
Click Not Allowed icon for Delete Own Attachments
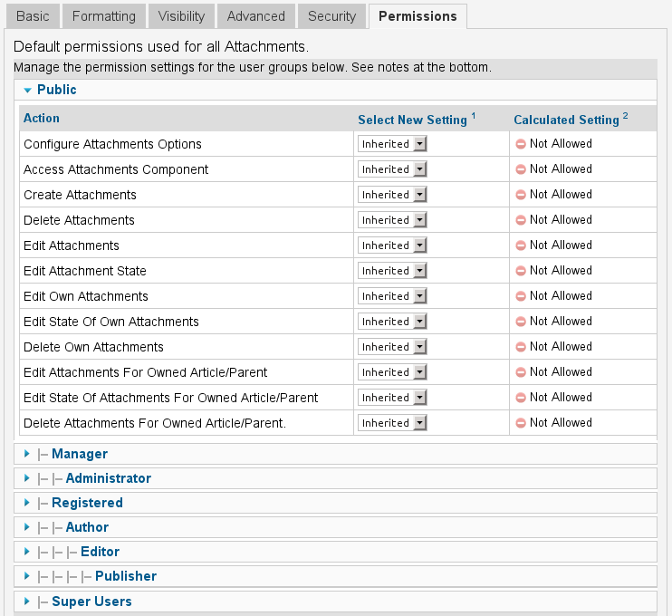click(521, 347)
